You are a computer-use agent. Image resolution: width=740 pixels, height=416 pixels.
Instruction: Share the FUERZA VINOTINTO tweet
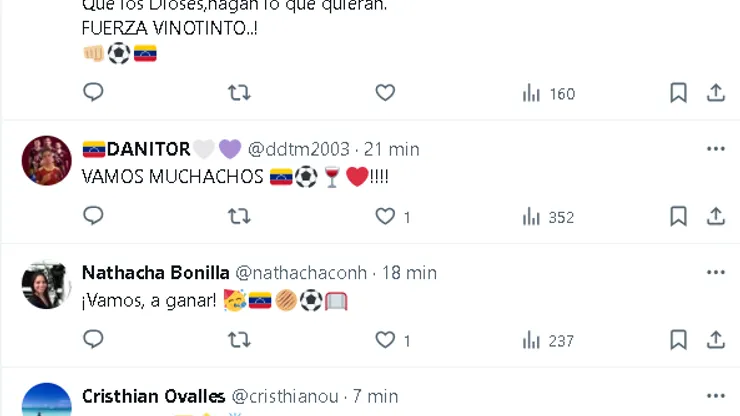tap(716, 93)
